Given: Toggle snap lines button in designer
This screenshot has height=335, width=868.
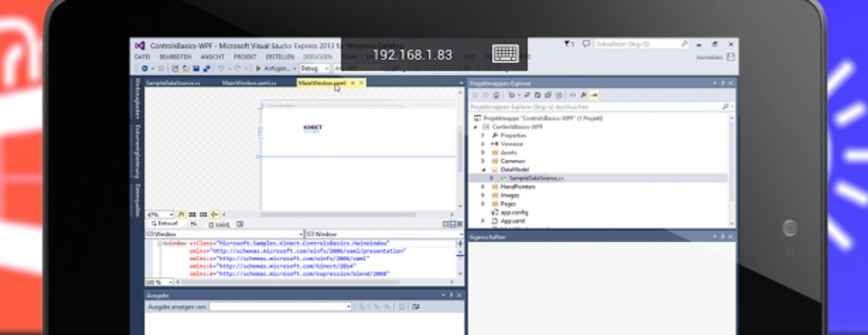Looking at the screenshot, I should point(214,214).
